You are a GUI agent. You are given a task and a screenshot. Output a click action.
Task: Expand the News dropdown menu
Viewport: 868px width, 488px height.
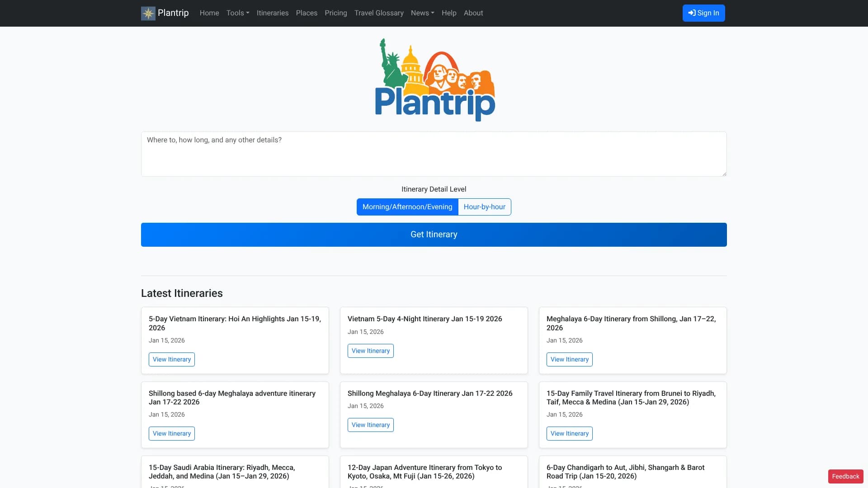tap(422, 13)
